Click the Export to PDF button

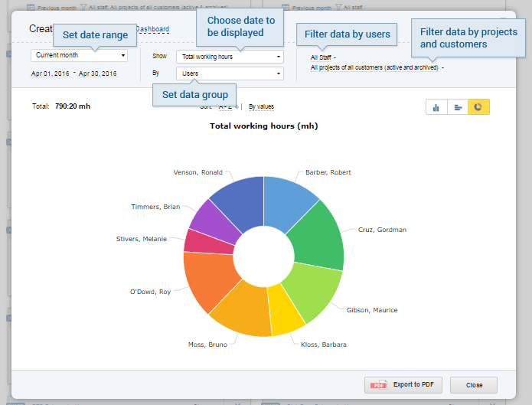[x=403, y=384]
